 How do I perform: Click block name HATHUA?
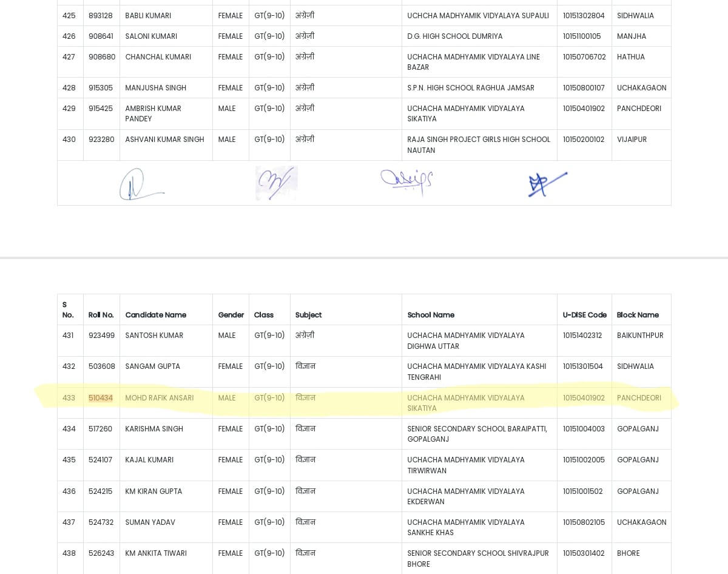631,57
